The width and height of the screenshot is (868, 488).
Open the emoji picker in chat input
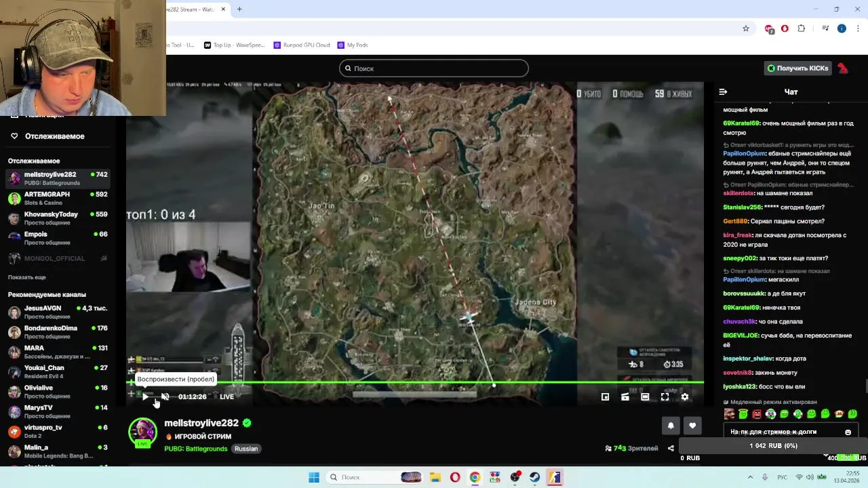848,432
